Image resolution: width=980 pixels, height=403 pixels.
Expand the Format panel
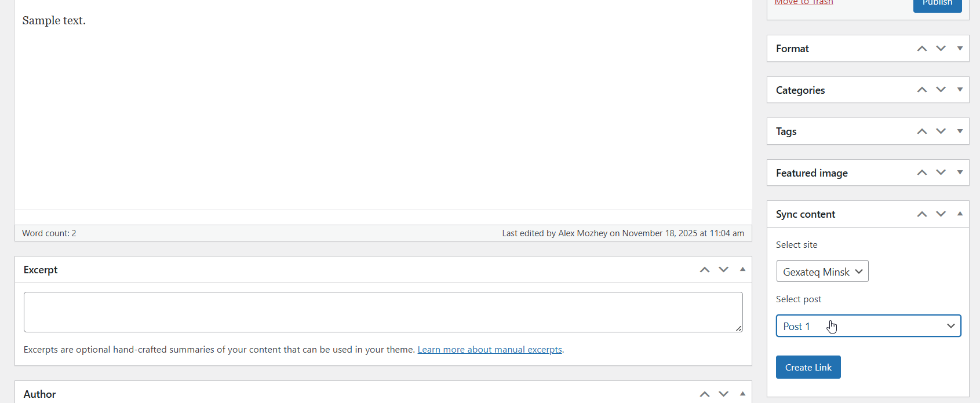click(x=960, y=49)
